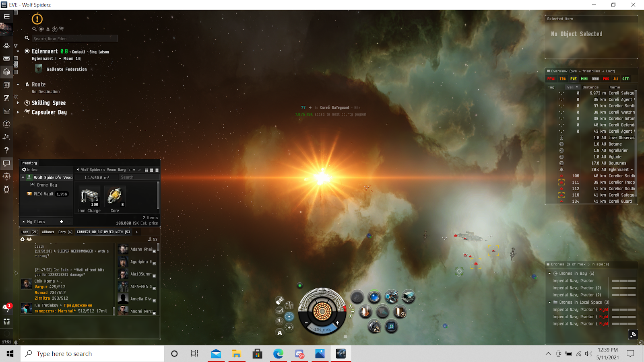
Task: Toggle orbit camera mode icon
Action: click(289, 317)
